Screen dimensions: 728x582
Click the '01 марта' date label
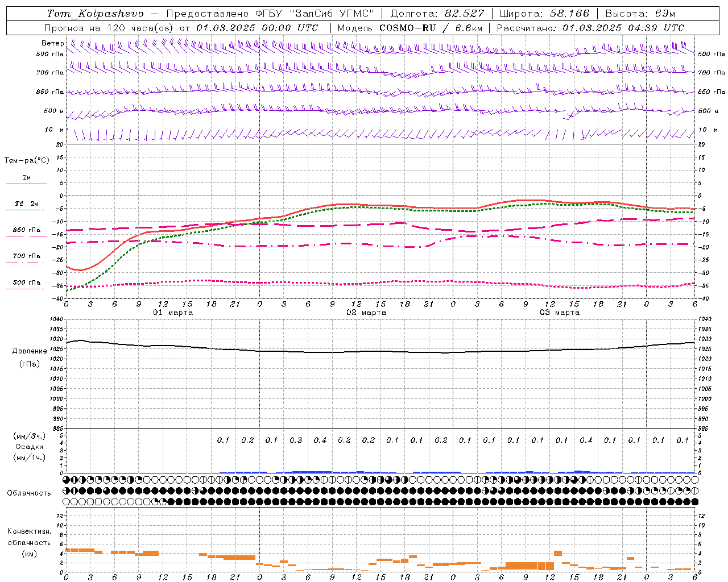(x=173, y=313)
